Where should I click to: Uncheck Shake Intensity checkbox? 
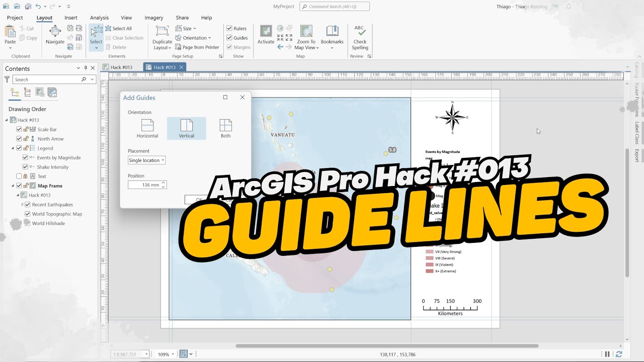(26, 167)
